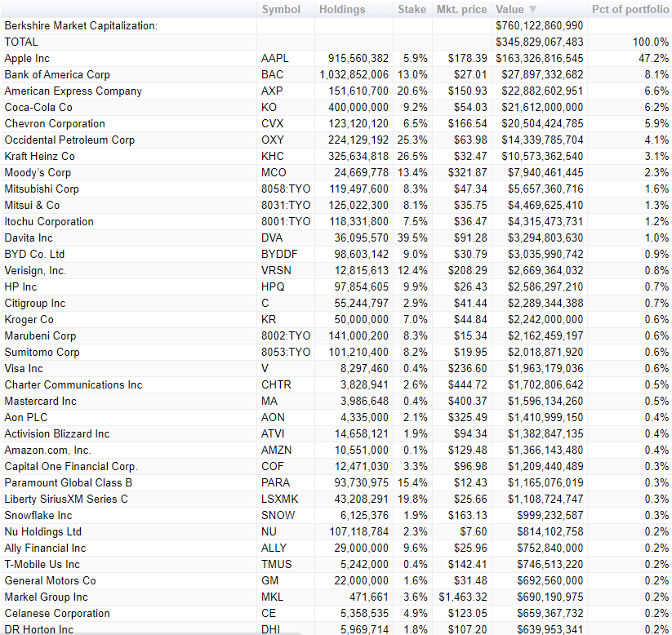Select American Express Company name
Image resolution: width=672 pixels, height=635 pixels.
coord(73,91)
